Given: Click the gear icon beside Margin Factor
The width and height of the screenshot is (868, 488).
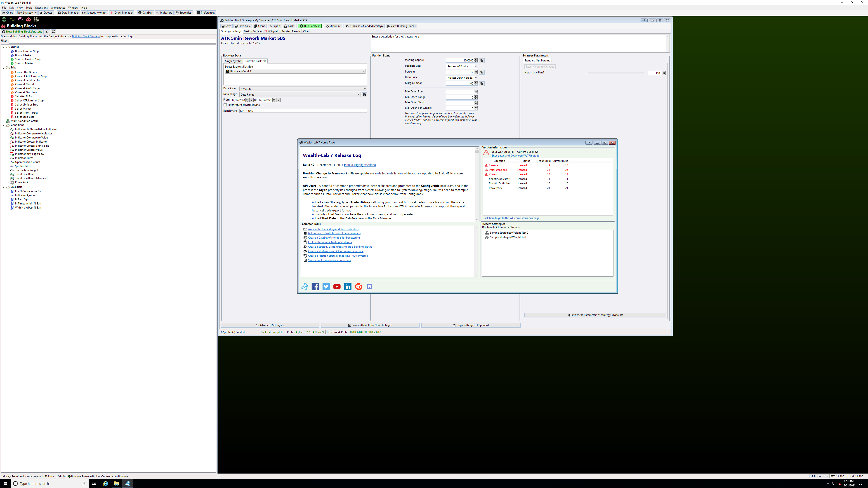Looking at the screenshot, I should click(x=482, y=84).
